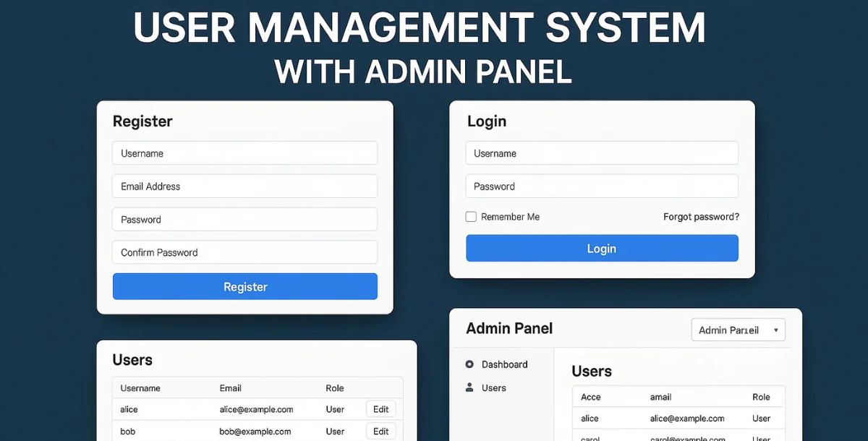The height and width of the screenshot is (441, 868).
Task: Click the blue Login button
Action: point(602,248)
